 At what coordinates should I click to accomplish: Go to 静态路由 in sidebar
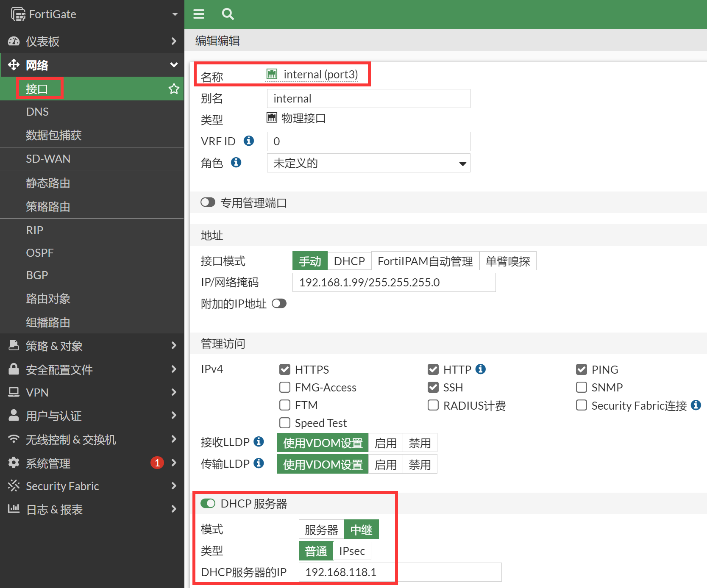pos(48,183)
